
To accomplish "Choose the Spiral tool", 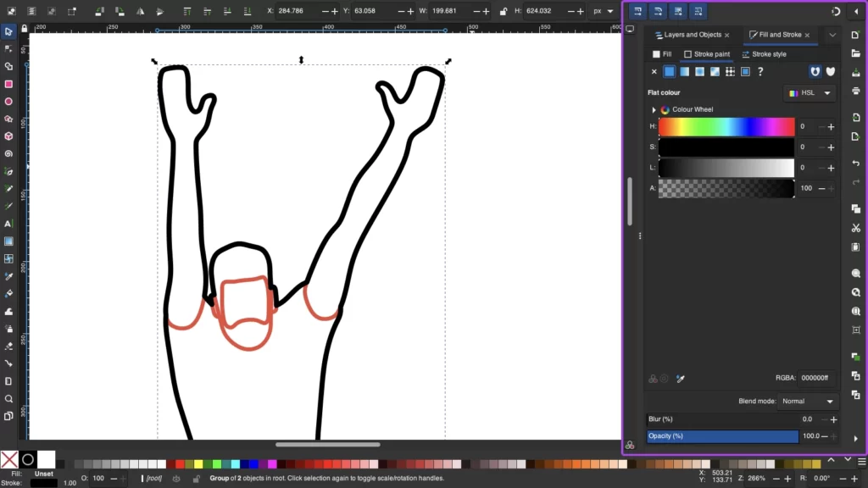I will point(8,154).
